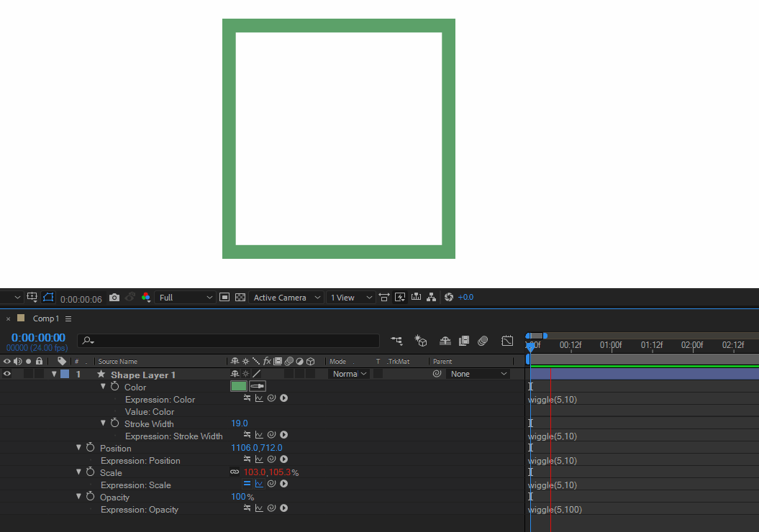Collapse the Stroke Width property twirl

103,423
